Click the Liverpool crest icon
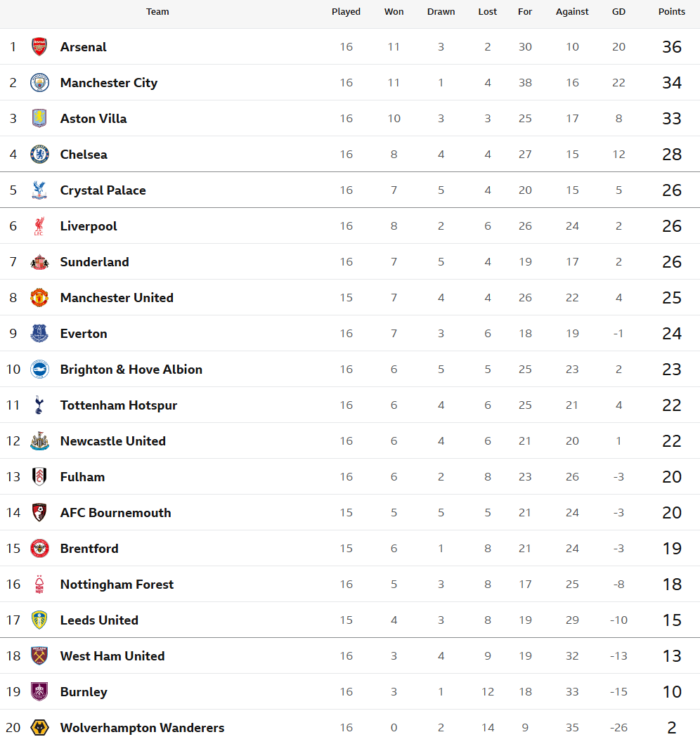Image resolution: width=700 pixels, height=744 pixels. pos(39,226)
